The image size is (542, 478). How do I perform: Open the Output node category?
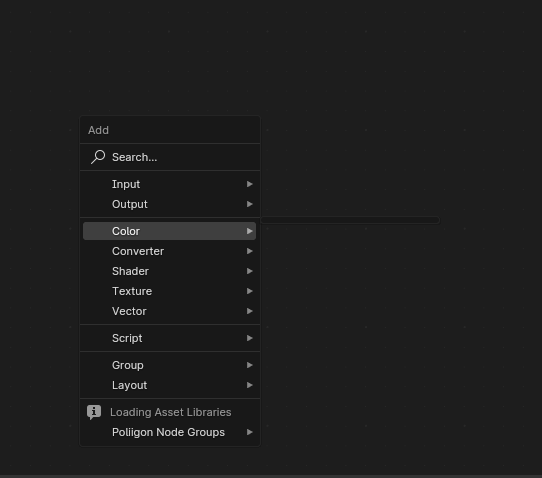click(169, 204)
